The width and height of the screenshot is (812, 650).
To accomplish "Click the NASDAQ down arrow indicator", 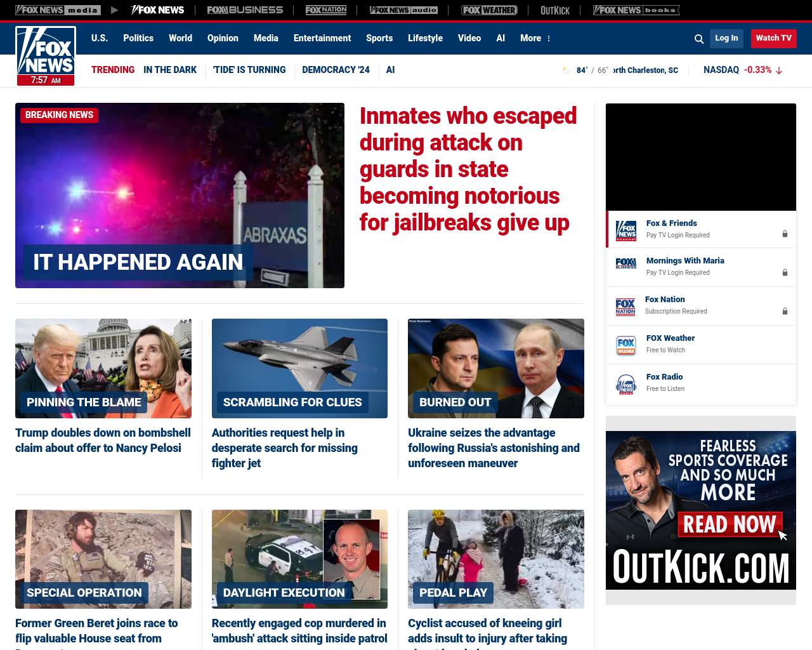I will click(x=779, y=70).
